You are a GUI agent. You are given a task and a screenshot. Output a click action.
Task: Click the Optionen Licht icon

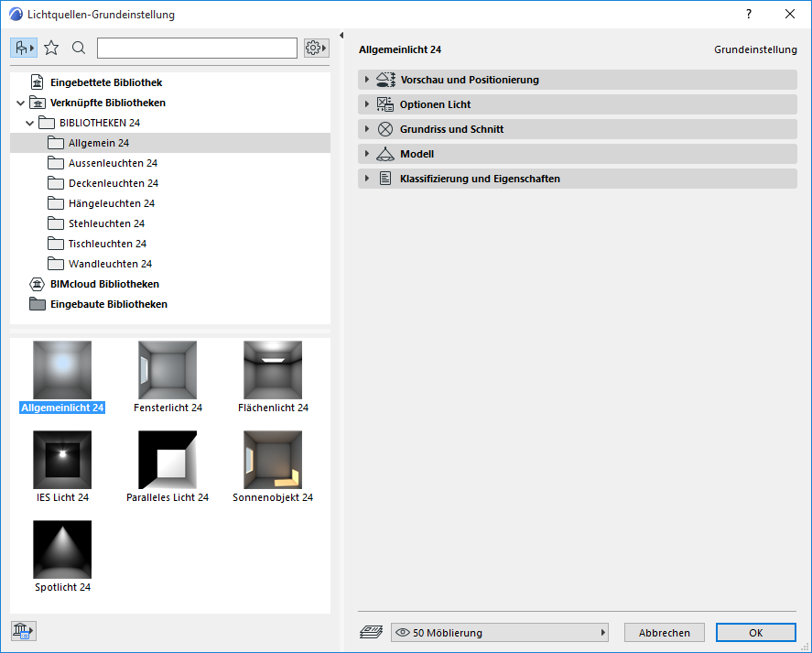click(384, 104)
